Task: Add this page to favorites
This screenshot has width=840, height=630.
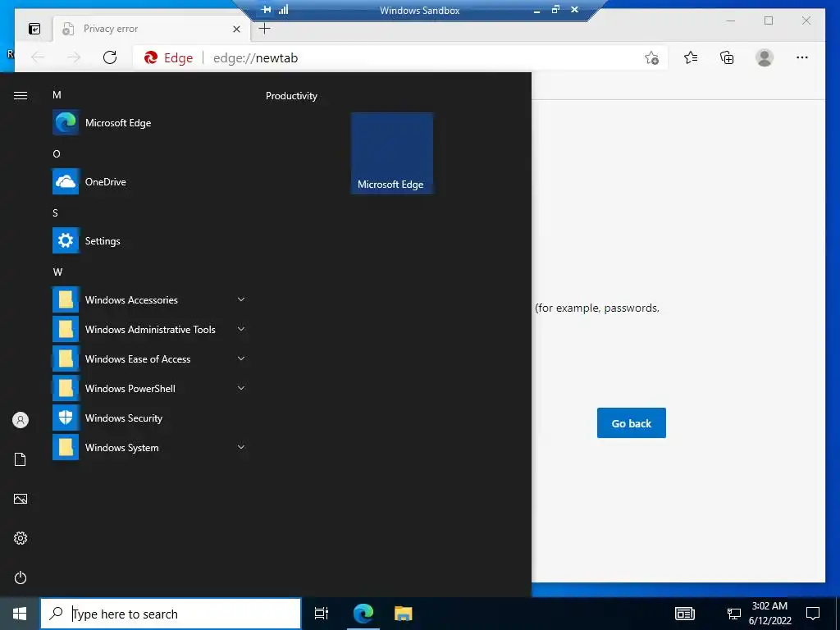Action: (651, 57)
